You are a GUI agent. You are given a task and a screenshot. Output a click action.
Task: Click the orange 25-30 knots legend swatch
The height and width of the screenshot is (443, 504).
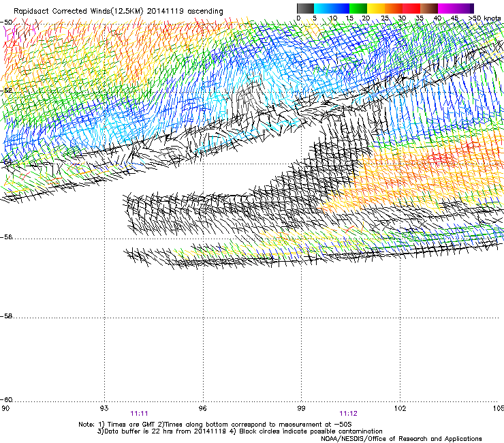(394, 8)
